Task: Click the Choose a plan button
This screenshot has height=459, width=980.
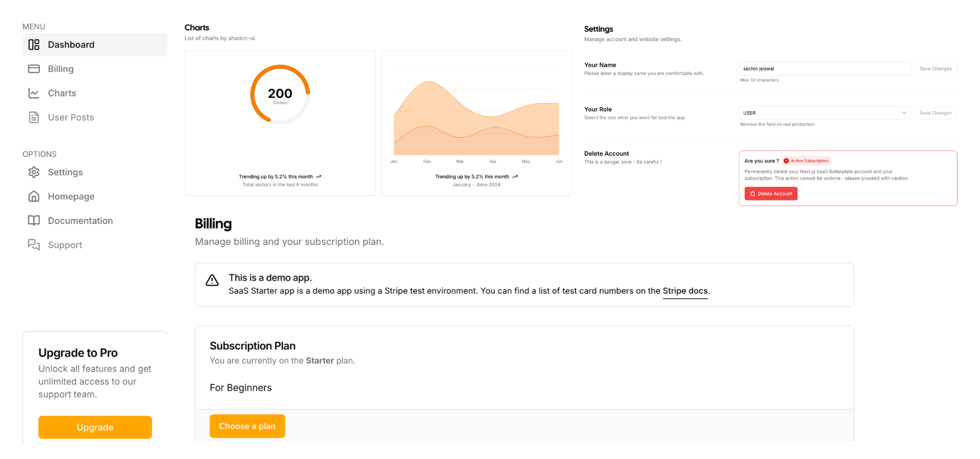Action: pos(247,426)
